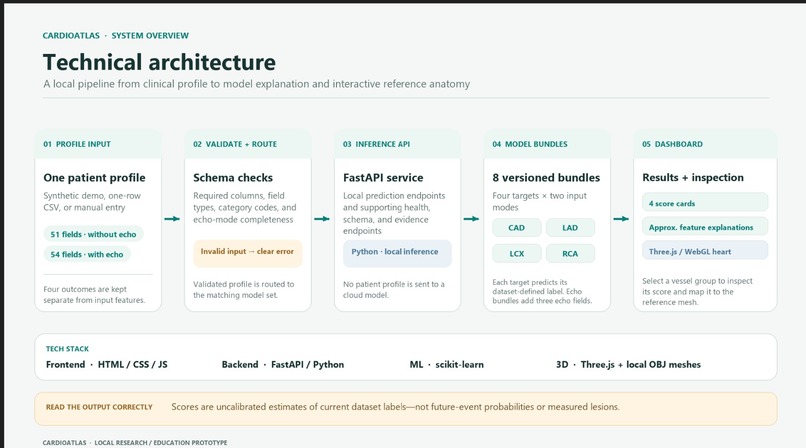Click the '8 versioned bundles' title
The height and width of the screenshot is (448, 806).
pyautogui.click(x=546, y=178)
